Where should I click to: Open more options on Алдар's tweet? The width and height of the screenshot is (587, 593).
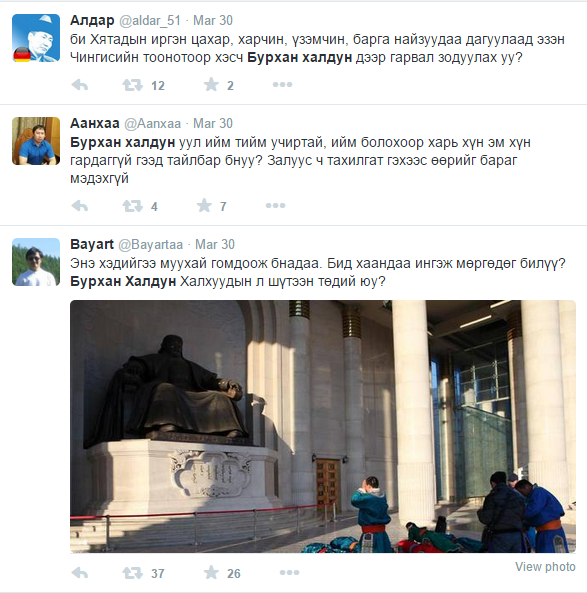click(283, 85)
